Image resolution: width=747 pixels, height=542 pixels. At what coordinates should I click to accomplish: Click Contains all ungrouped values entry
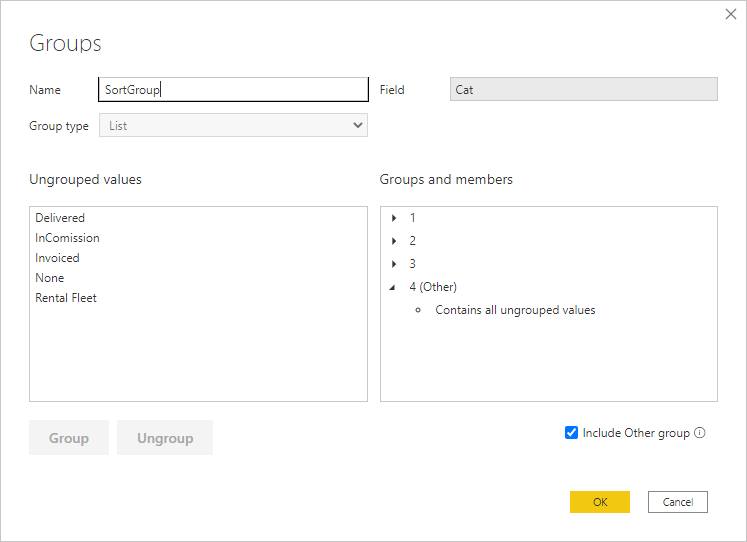coord(515,310)
